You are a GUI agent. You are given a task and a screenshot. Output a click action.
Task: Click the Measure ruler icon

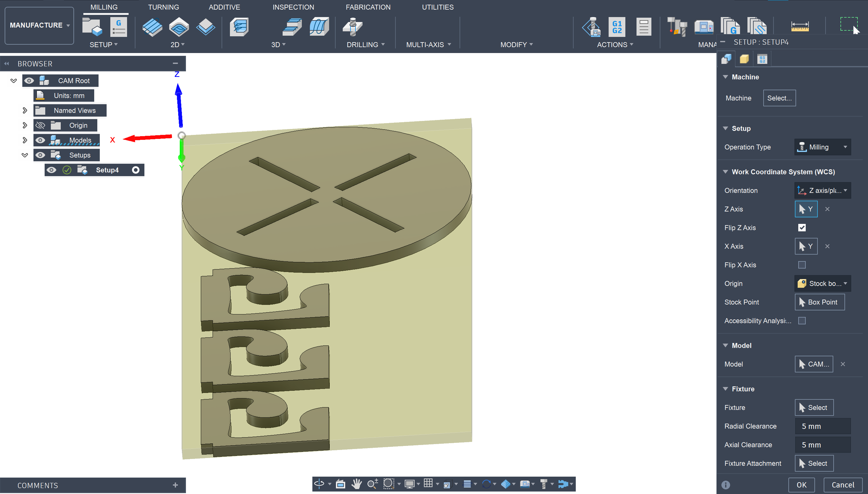pyautogui.click(x=800, y=27)
